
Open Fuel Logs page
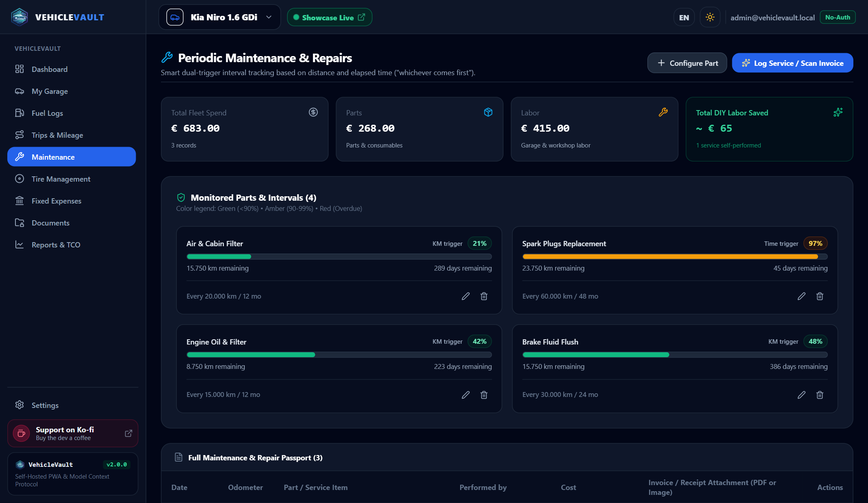click(72, 113)
